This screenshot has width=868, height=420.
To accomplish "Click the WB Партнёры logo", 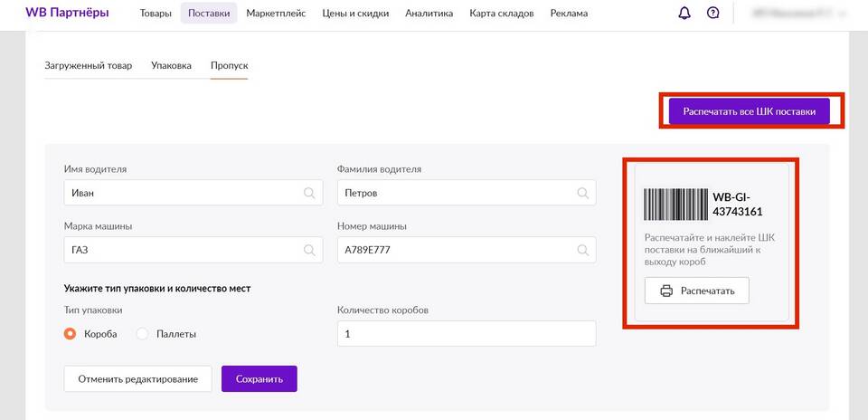I will 67,13.
